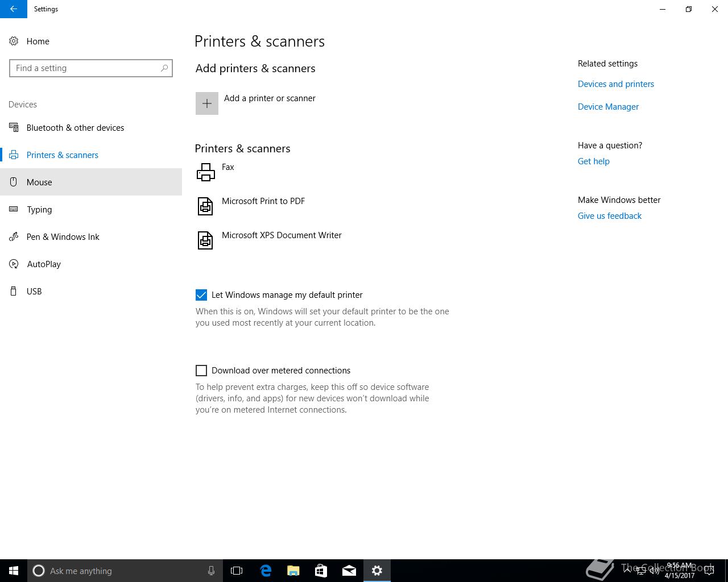
Task: Open USB settings page
Action: [x=91, y=292]
